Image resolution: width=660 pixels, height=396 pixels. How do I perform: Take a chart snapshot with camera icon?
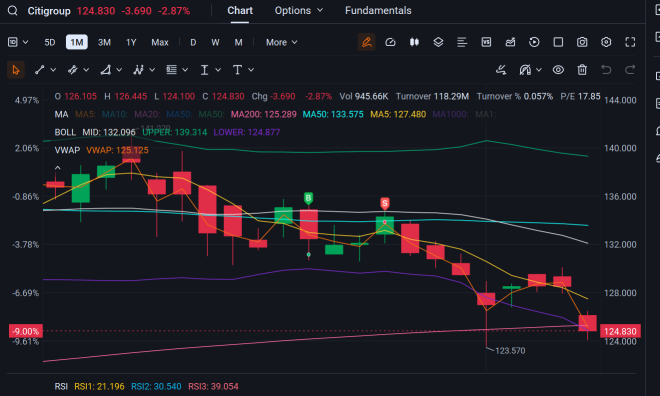582,42
